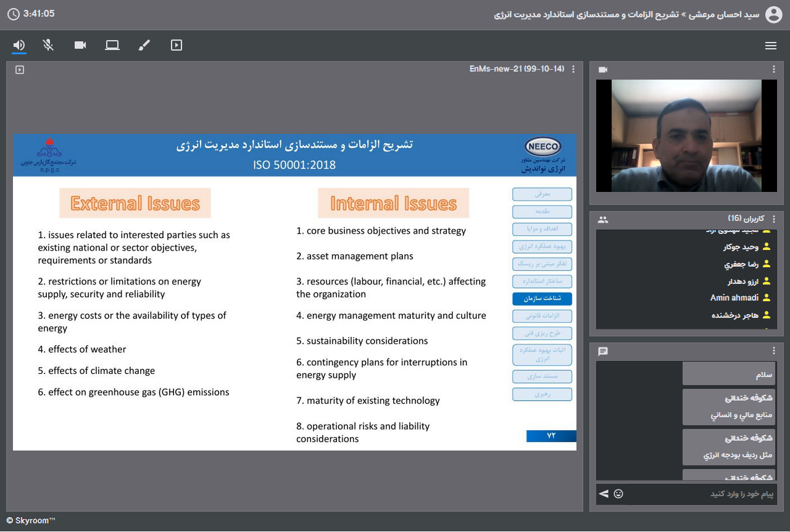790x532 pixels.
Task: Click person icon next to ارزو دهدار
Action: point(767,281)
